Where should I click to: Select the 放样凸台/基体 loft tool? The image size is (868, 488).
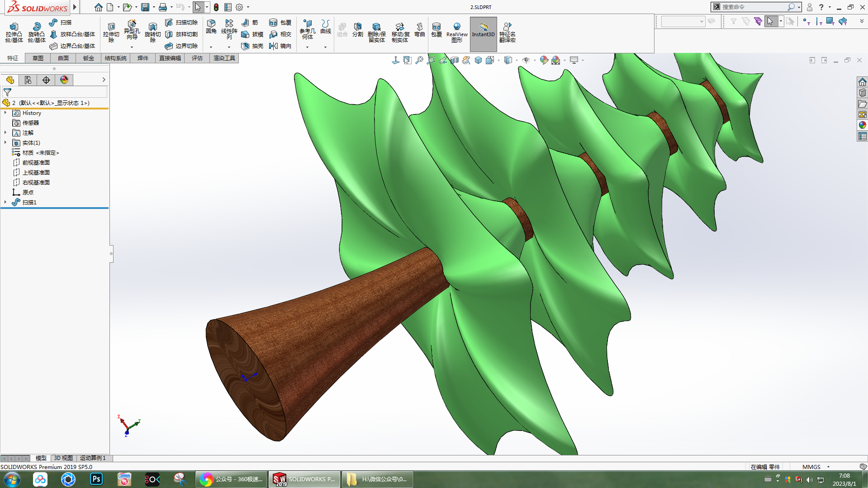pos(72,34)
